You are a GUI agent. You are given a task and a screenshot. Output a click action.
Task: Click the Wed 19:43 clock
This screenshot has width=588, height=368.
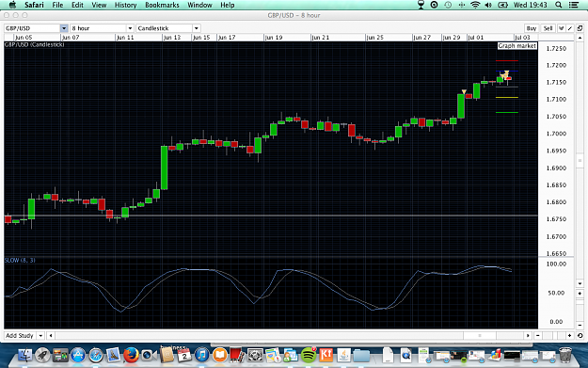click(x=531, y=5)
